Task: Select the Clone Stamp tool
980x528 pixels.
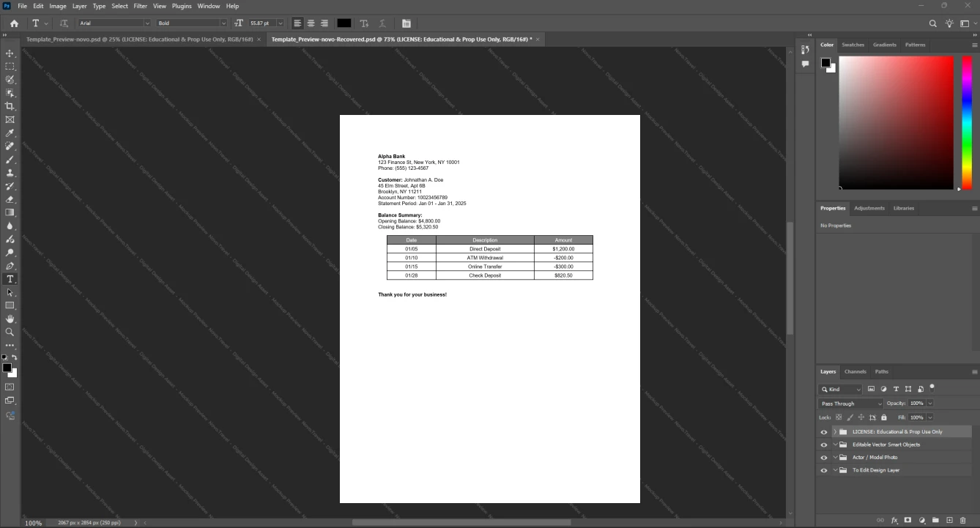Action: [x=10, y=173]
